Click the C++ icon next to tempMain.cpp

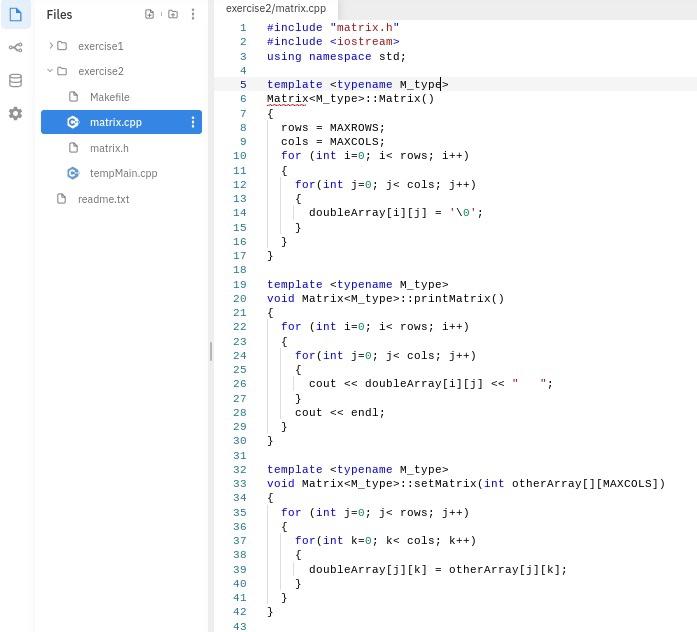[x=73, y=173]
